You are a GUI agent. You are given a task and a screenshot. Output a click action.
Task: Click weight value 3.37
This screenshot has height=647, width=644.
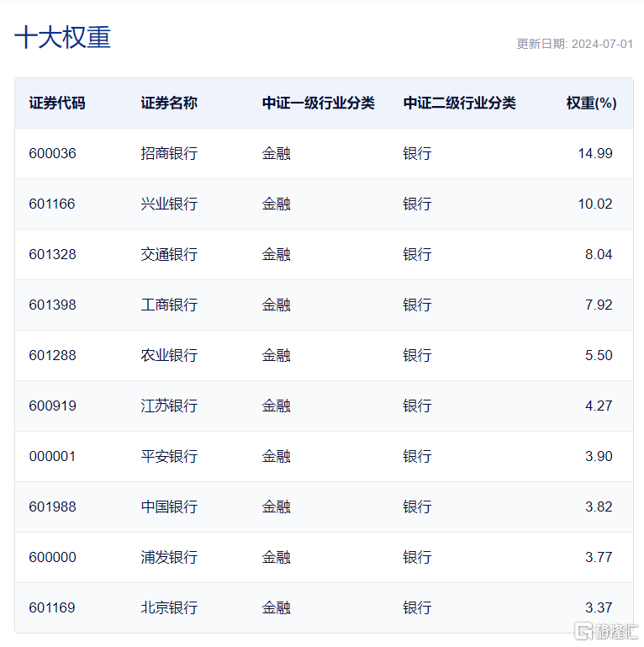[x=599, y=607]
